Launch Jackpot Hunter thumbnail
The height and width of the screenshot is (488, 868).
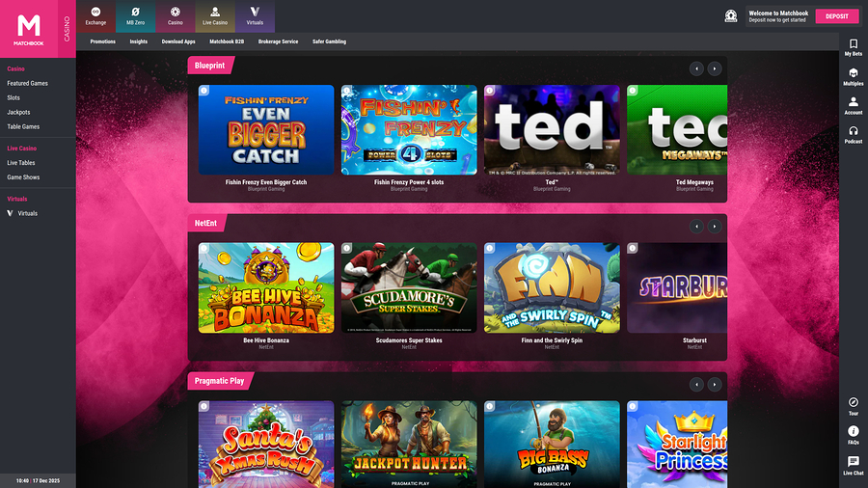409,445
